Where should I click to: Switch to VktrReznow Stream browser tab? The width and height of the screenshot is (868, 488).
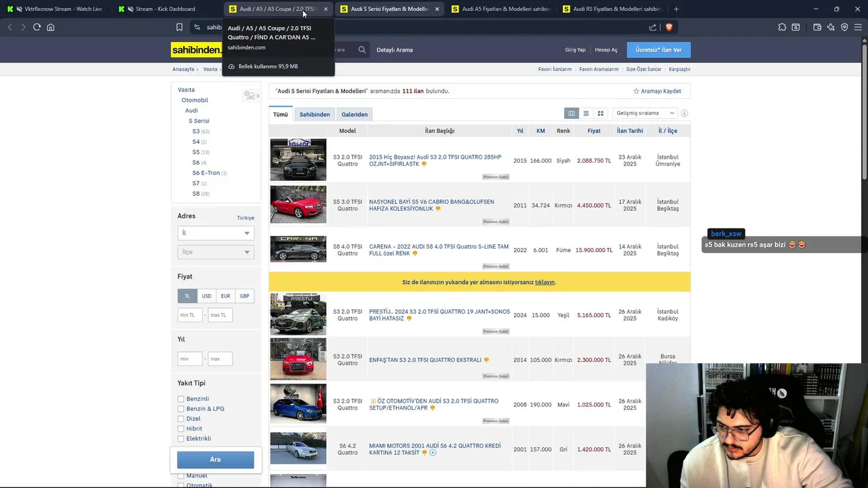click(54, 9)
